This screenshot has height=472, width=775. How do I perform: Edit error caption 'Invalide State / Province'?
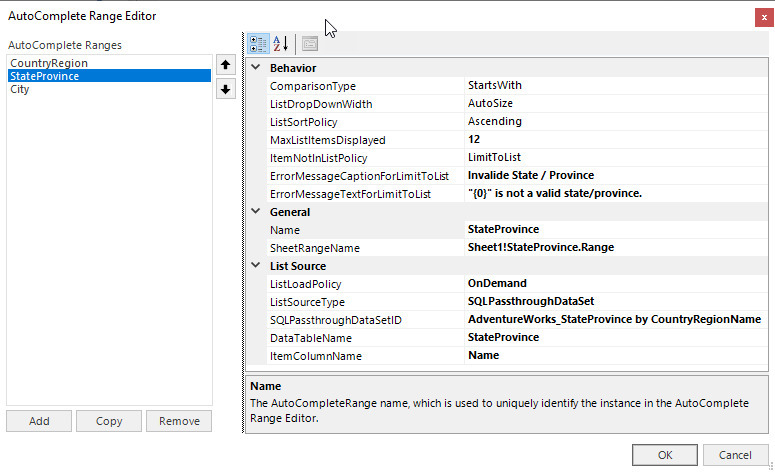coord(616,175)
